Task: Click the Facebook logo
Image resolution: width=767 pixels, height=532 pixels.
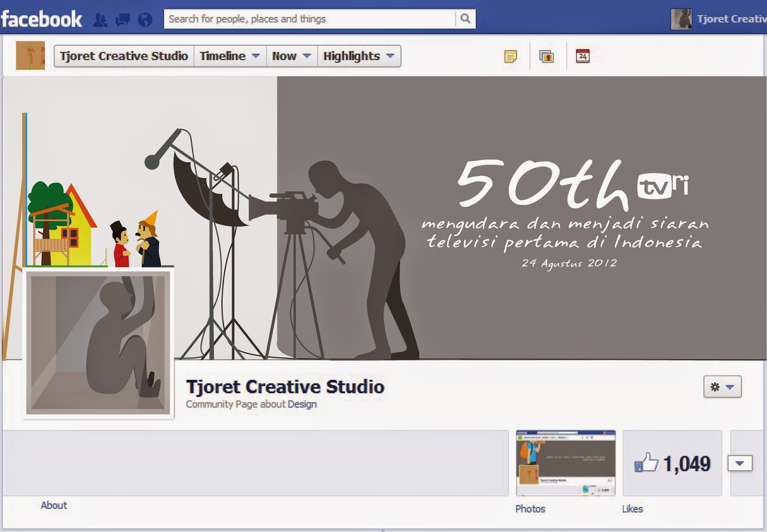Action: coord(41,19)
